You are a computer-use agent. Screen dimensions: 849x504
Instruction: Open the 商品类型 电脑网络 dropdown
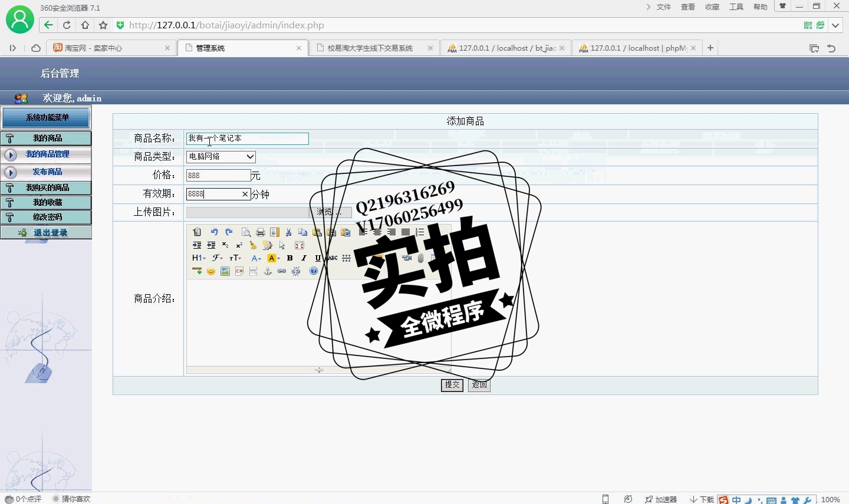221,156
